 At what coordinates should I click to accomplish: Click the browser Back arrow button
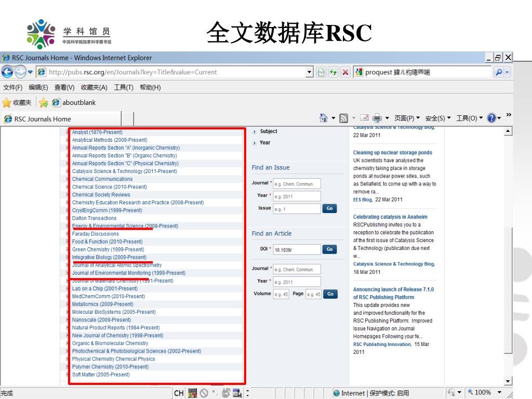[x=7, y=72]
